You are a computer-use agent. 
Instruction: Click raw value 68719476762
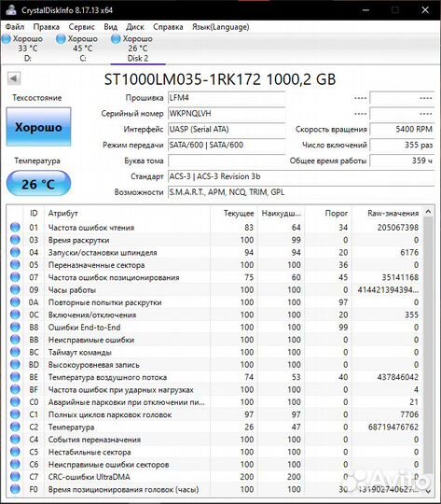coord(393,427)
